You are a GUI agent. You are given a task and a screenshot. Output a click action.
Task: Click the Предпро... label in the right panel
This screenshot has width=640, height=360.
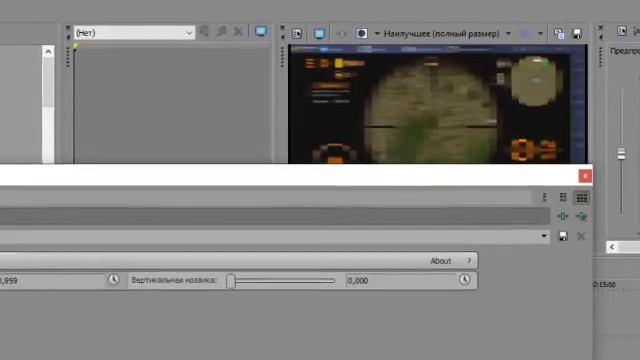point(625,51)
